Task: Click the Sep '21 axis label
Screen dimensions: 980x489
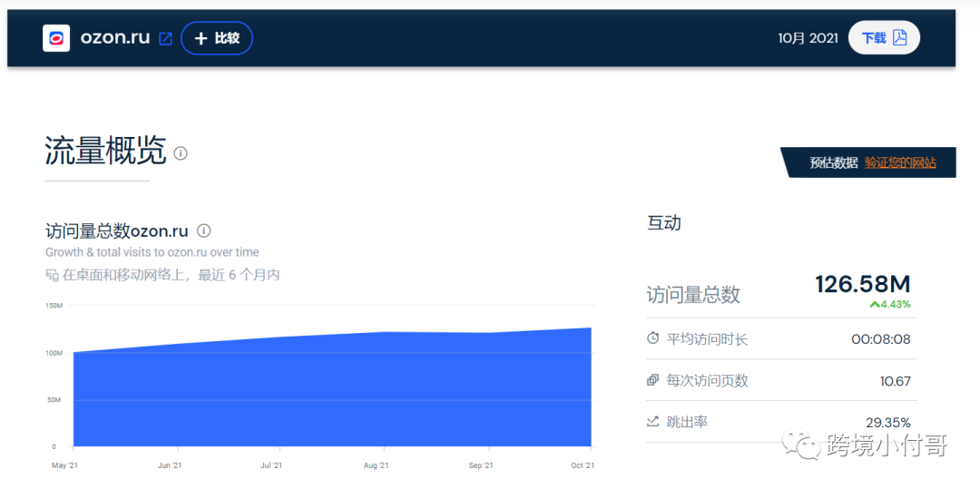Action: tap(480, 466)
